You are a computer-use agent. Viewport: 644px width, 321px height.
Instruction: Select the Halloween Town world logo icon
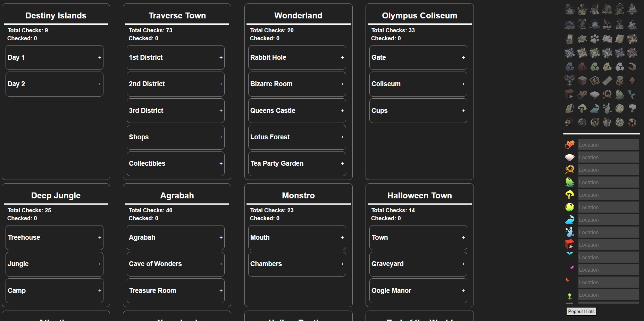(582, 24)
